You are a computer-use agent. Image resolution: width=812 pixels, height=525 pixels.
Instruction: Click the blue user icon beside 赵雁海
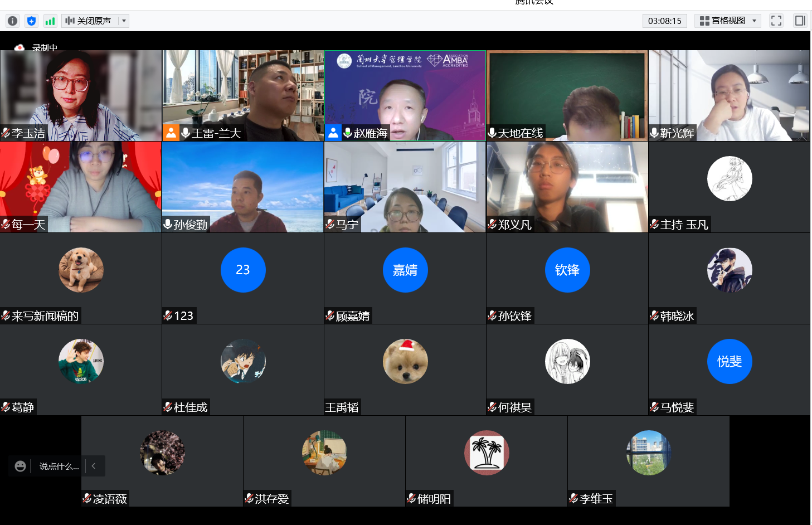[x=333, y=133]
